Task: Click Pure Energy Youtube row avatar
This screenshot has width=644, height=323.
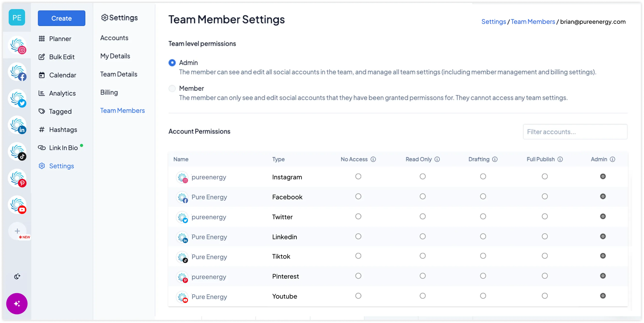Action: tap(182, 297)
